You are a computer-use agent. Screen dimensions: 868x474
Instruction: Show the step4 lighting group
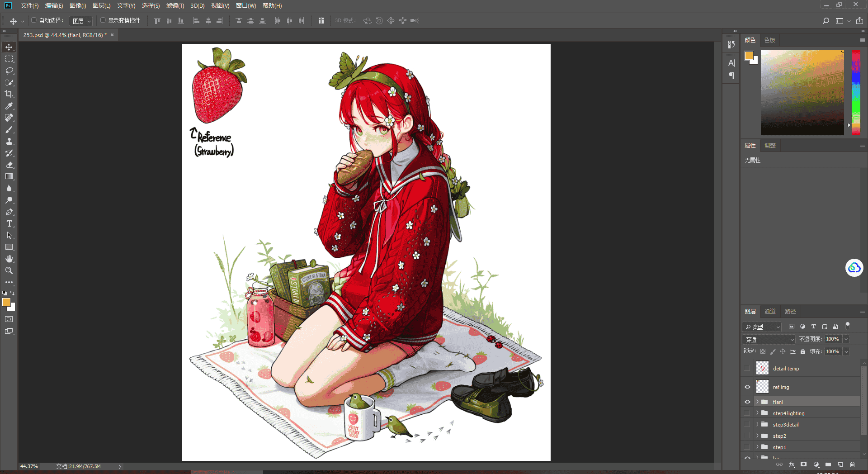[747, 413]
